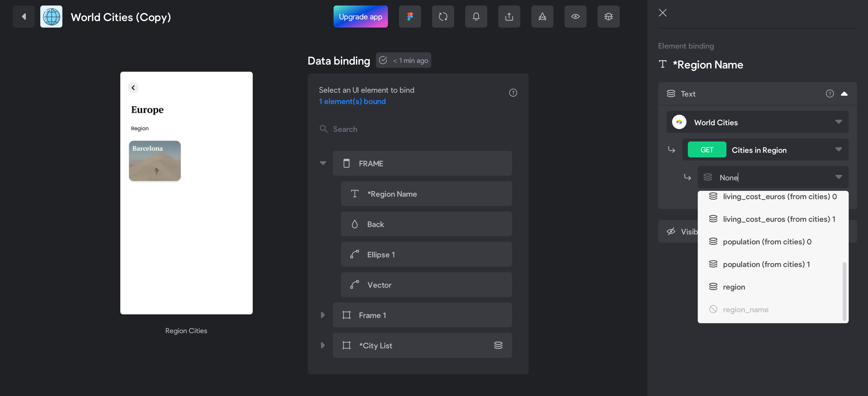Click the sync refresh icon
The height and width of the screenshot is (396, 868).
tap(443, 17)
